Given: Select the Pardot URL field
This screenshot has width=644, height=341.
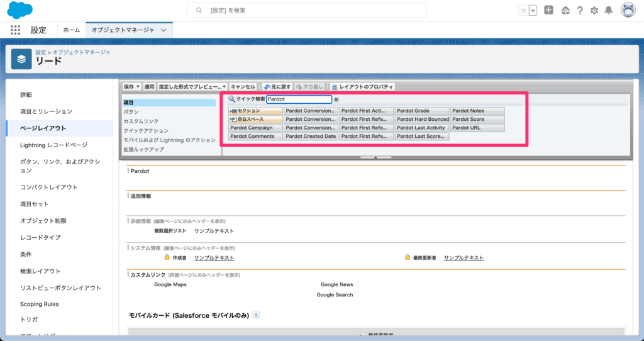Looking at the screenshot, I should coord(477,128).
